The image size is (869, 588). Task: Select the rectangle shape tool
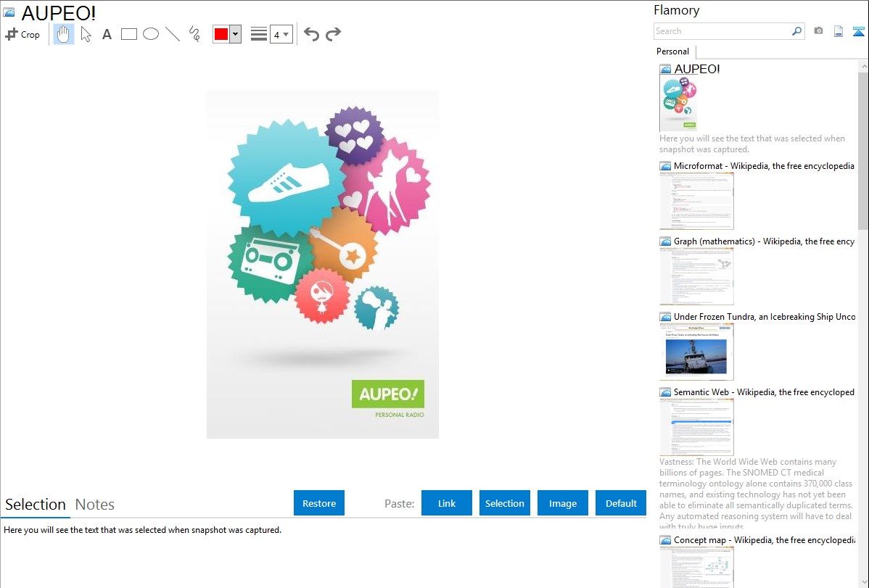128,34
